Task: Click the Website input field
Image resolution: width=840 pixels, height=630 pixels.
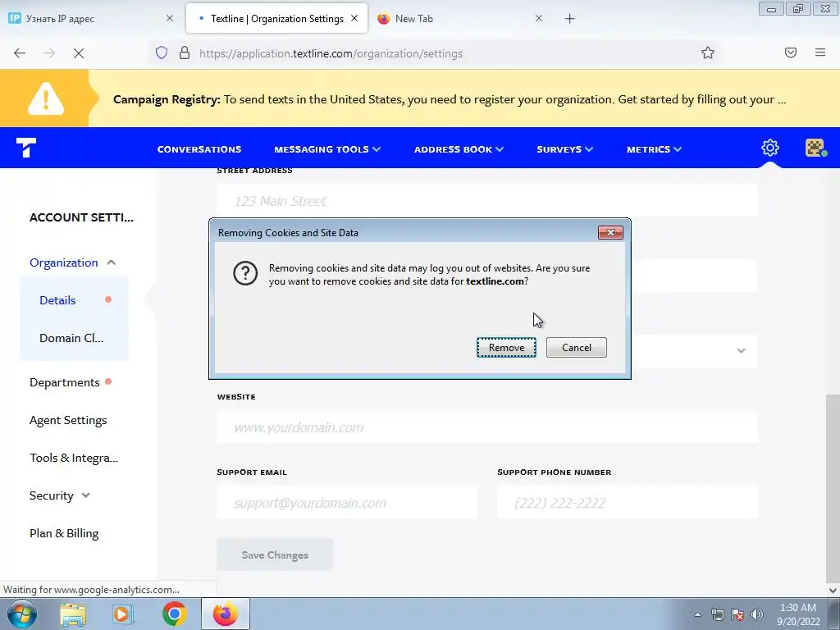Action: tap(487, 427)
